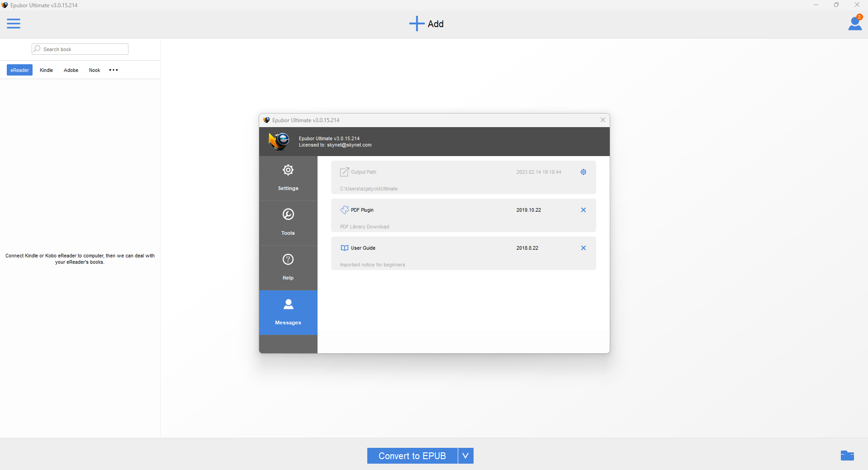The width and height of the screenshot is (868, 470).
Task: Restore down the main window
Action: pyautogui.click(x=836, y=5)
